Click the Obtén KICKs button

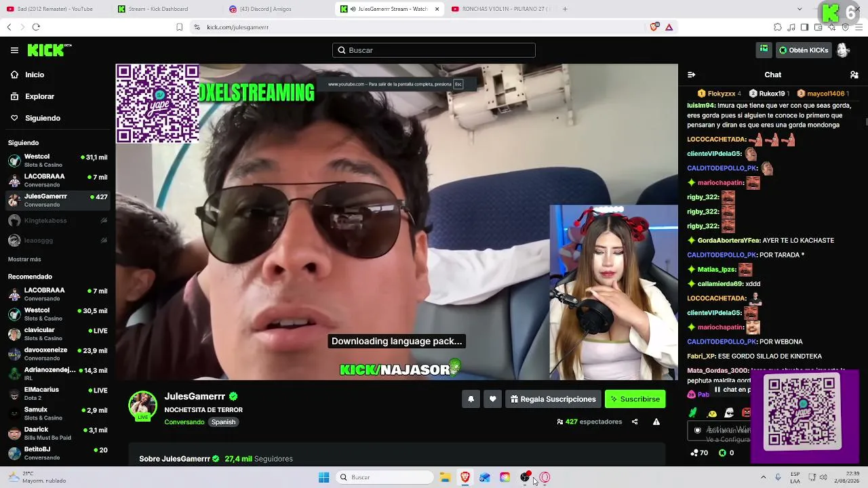pyautogui.click(x=804, y=50)
